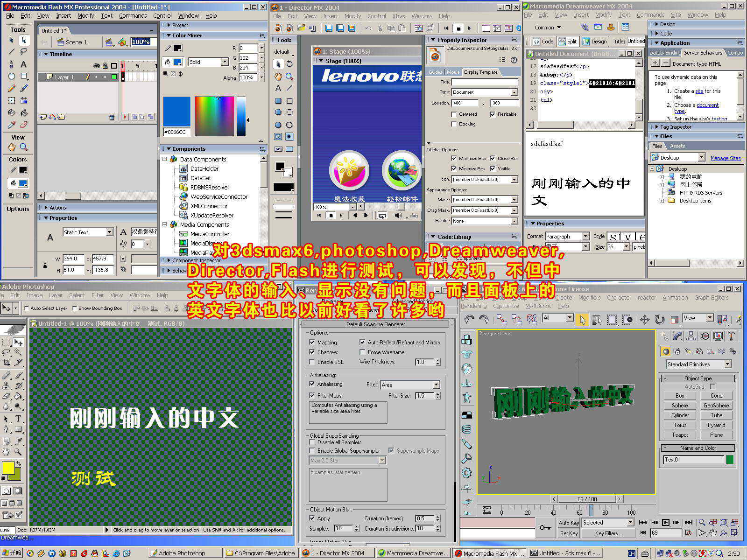The height and width of the screenshot is (560, 747).
Task: Open the Filter menu in Photoshop
Action: pyautogui.click(x=98, y=295)
